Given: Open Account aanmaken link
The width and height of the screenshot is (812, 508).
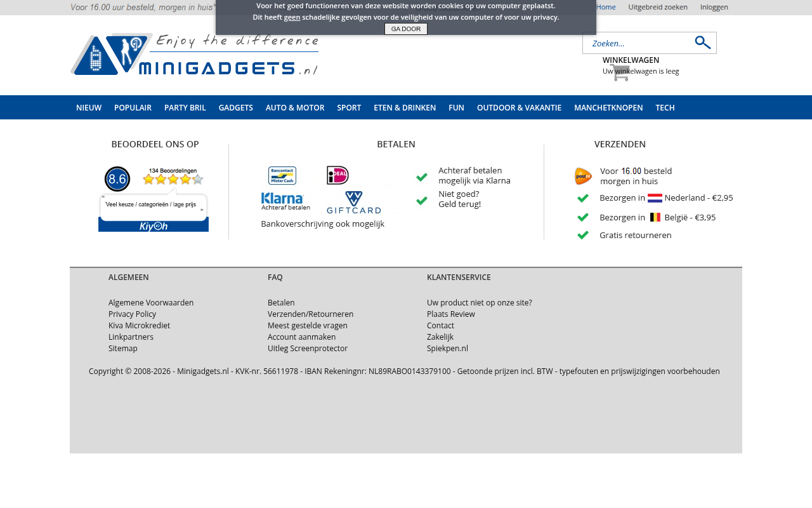Looking at the screenshot, I should point(301,337).
